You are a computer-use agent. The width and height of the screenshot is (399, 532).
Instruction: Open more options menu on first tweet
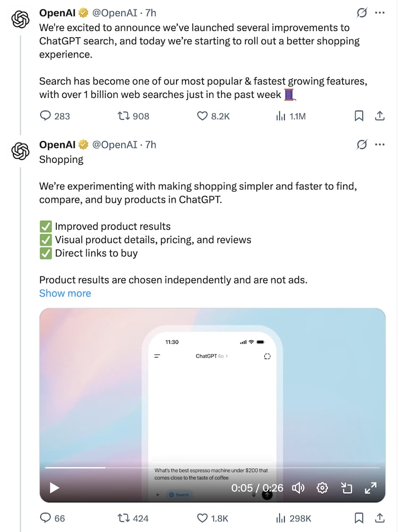click(x=379, y=13)
